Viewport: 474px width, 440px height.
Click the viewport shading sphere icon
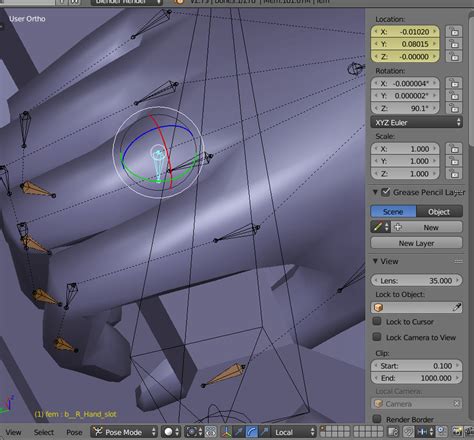click(169, 432)
